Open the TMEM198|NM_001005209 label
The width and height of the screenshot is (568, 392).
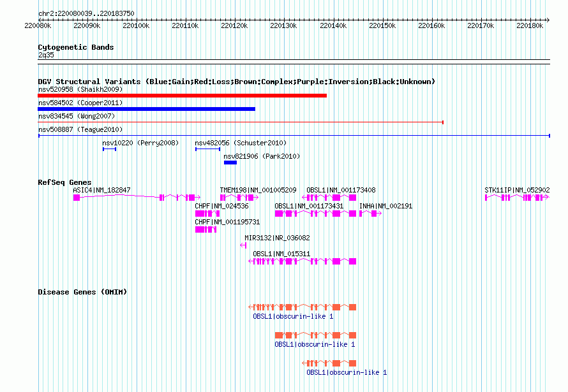point(258,190)
